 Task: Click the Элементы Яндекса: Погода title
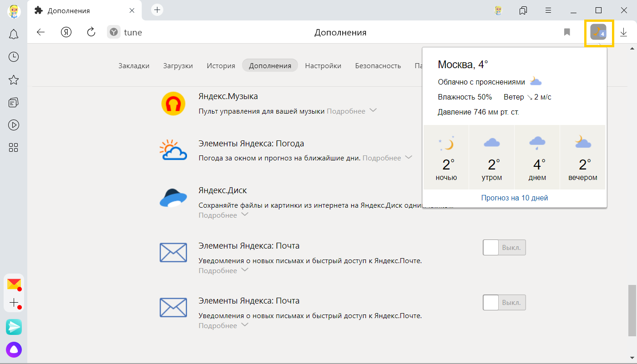(x=251, y=144)
